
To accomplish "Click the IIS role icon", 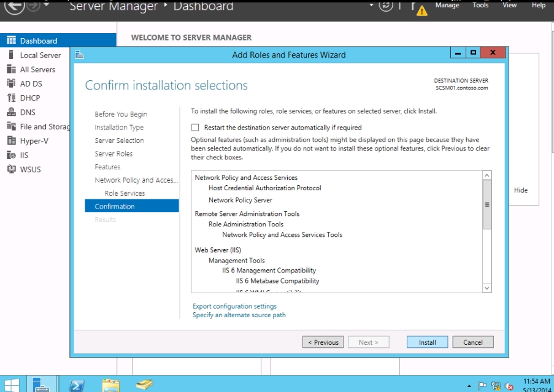I will click(x=11, y=155).
